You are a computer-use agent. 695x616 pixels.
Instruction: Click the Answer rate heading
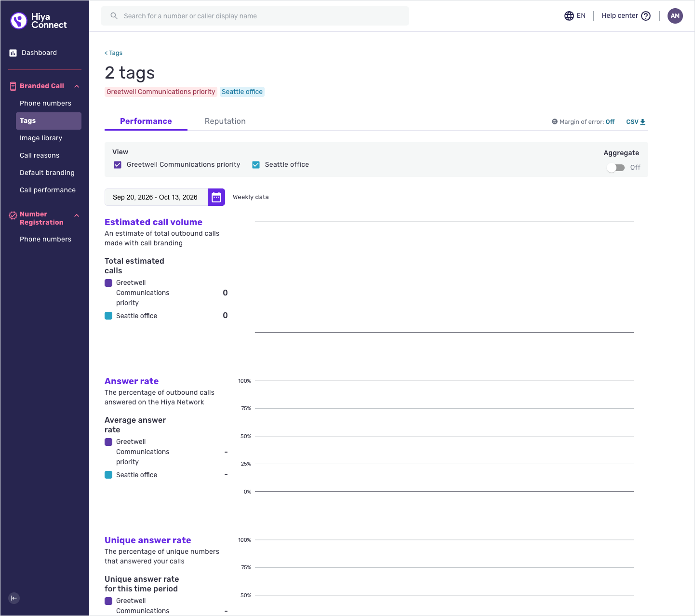pos(132,381)
